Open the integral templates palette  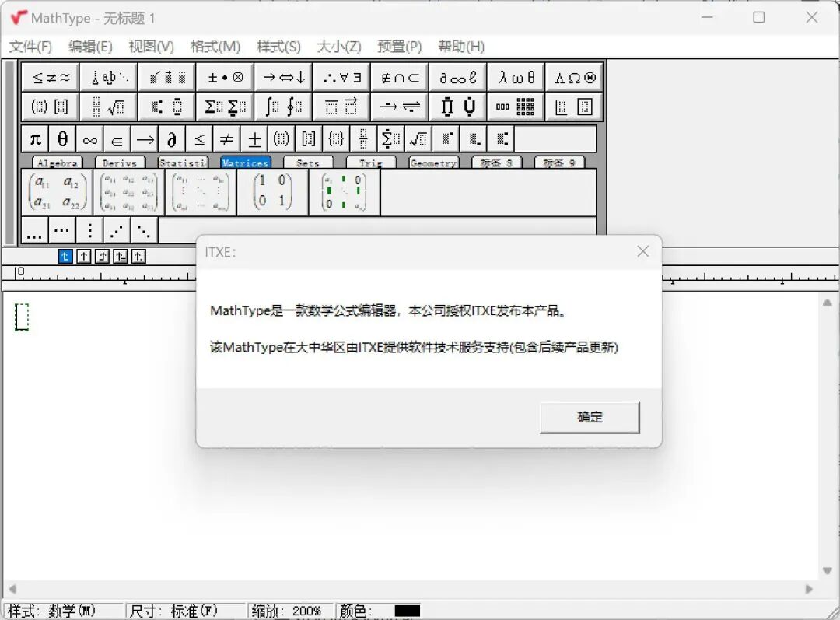[x=284, y=107]
